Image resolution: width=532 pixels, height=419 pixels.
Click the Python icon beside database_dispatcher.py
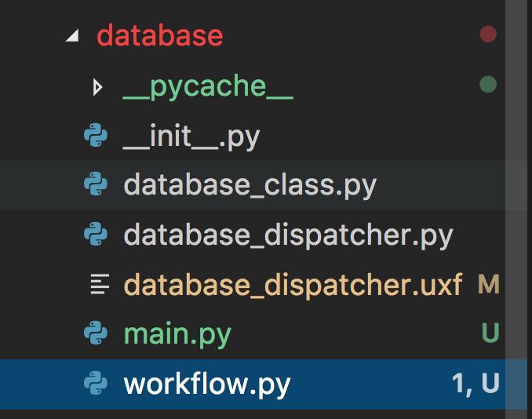96,235
